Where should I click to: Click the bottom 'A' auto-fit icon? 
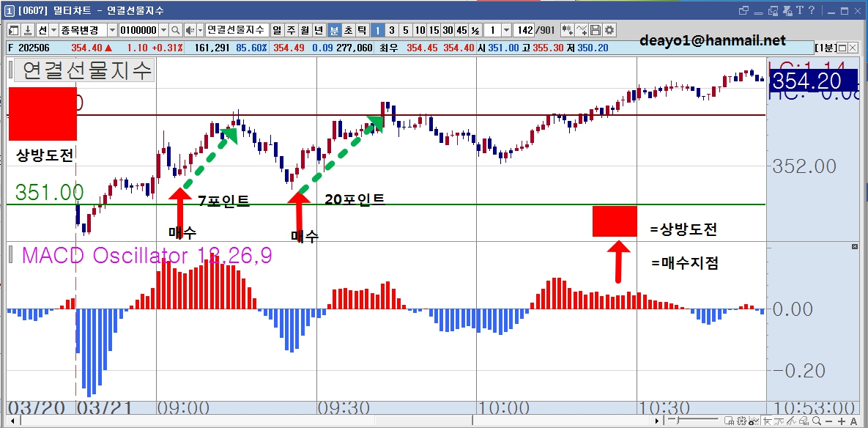(853, 422)
